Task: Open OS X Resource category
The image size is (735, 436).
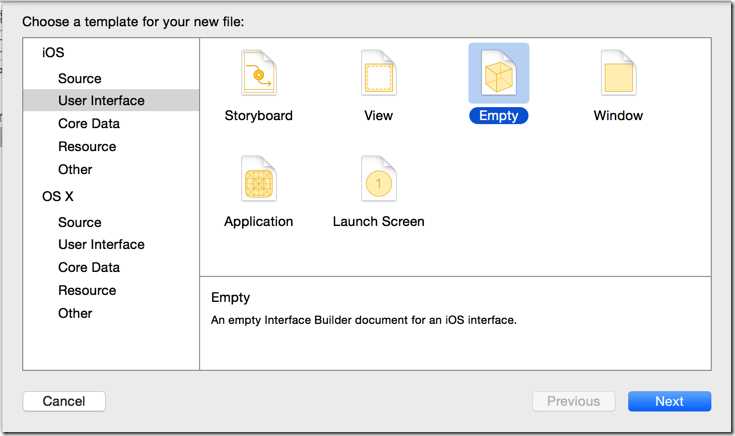Action: (87, 290)
